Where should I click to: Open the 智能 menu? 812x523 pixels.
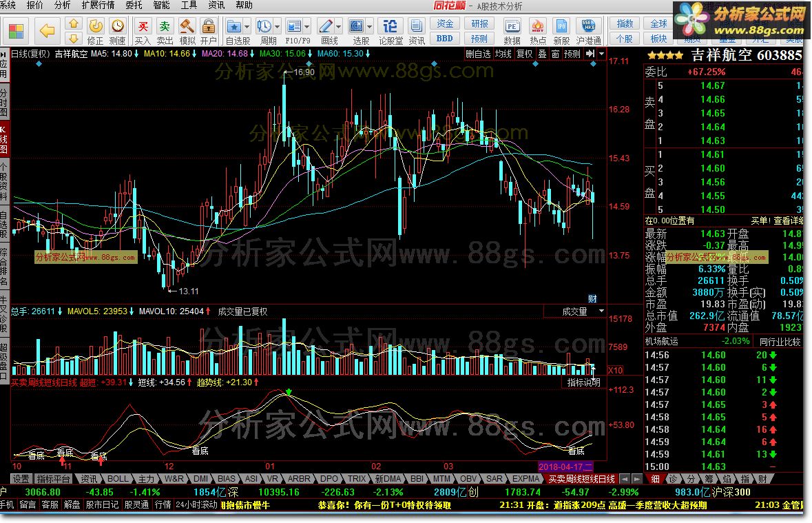pyautogui.click(x=161, y=6)
